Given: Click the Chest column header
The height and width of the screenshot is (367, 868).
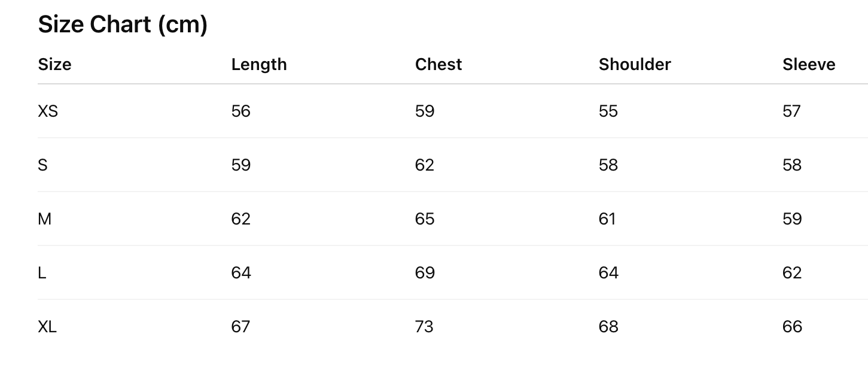Looking at the screenshot, I should point(438,65).
